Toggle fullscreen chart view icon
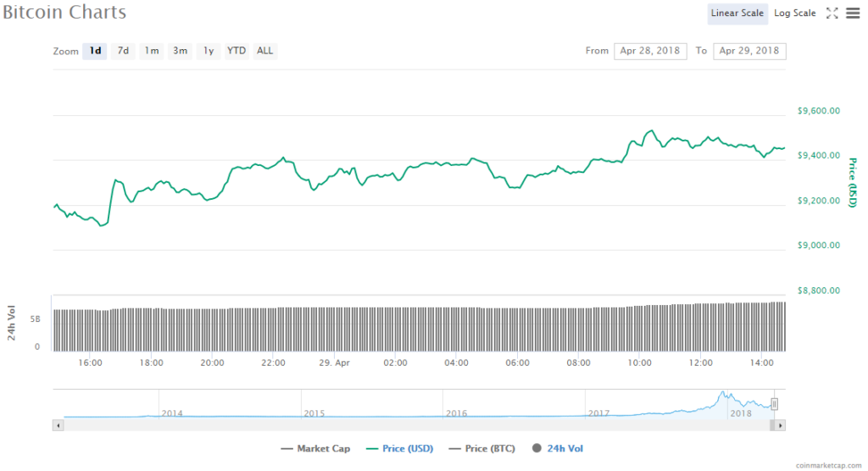 832,13
